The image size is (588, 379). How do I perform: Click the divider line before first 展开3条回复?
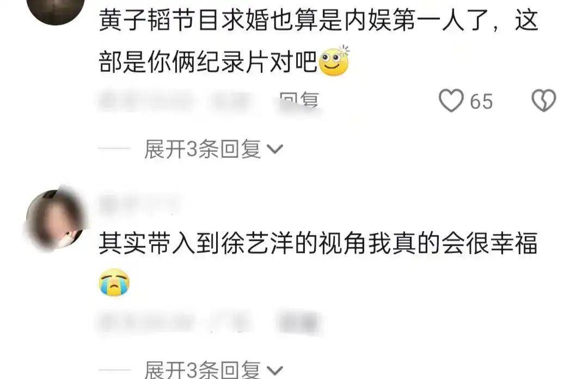click(x=114, y=149)
